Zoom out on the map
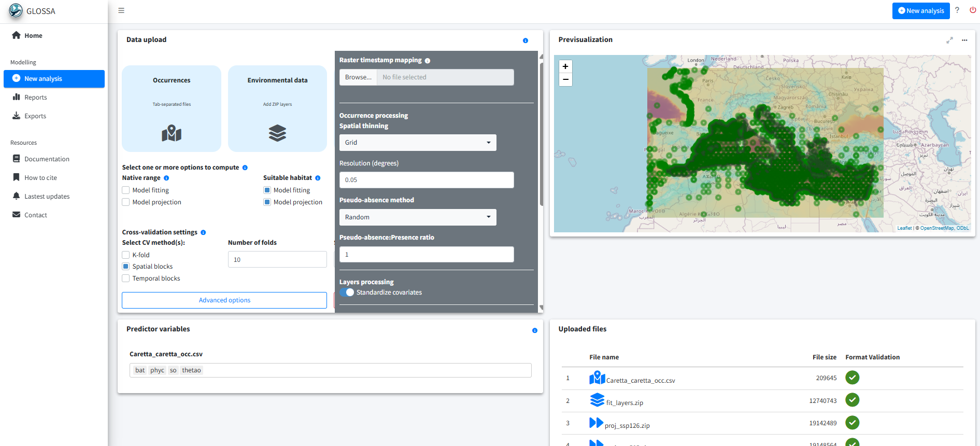Image resolution: width=980 pixels, height=446 pixels. [565, 79]
